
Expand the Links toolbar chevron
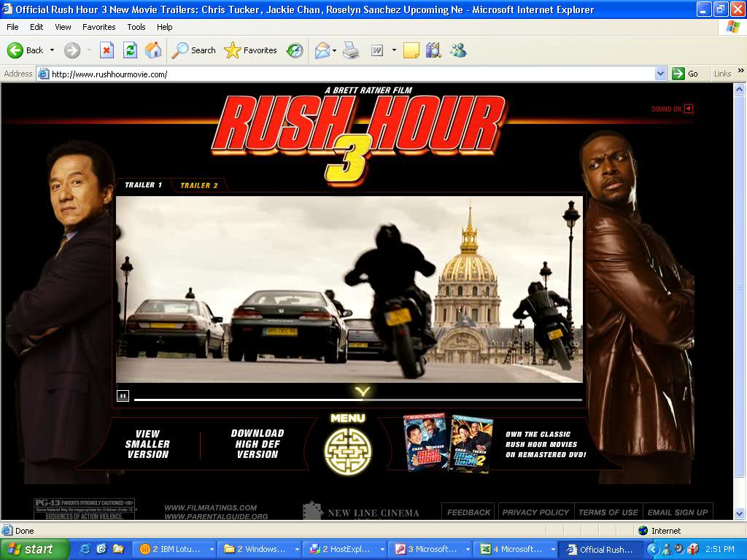point(741,71)
